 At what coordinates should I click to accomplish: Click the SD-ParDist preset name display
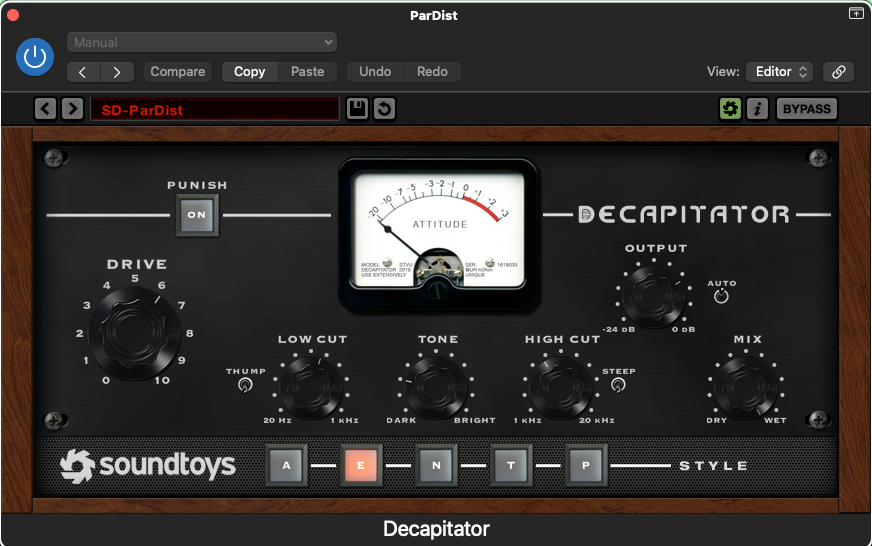coord(215,109)
